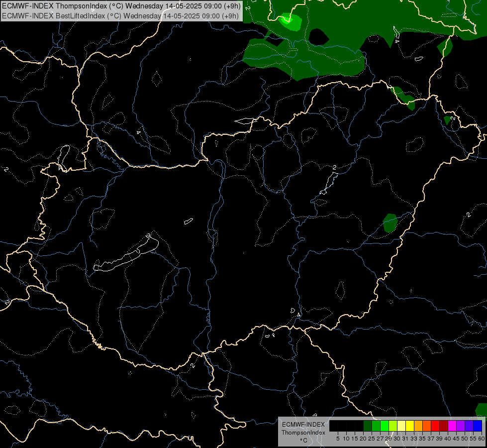Pick the blue 55–60 legend swatch
The height and width of the screenshot is (448, 487).
[478, 426]
